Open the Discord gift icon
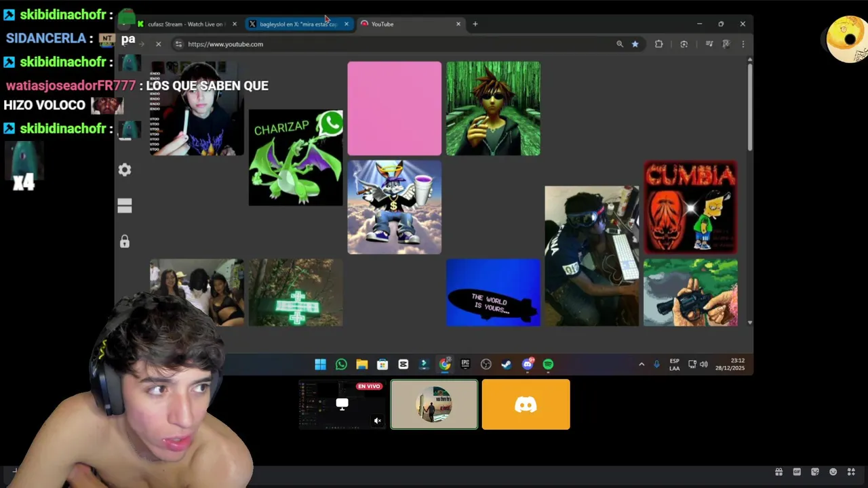This screenshot has height=488, width=868. [x=778, y=472]
